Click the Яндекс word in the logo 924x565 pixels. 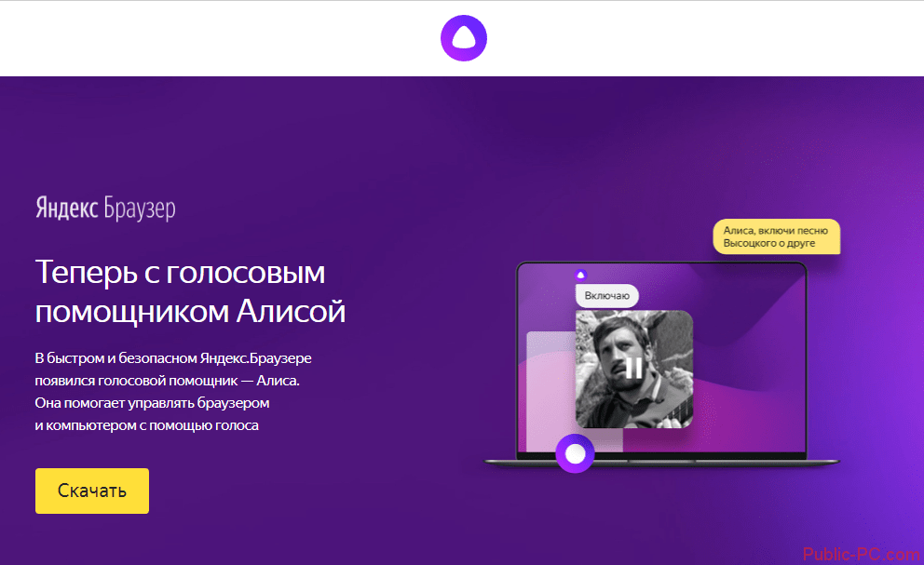click(67, 208)
